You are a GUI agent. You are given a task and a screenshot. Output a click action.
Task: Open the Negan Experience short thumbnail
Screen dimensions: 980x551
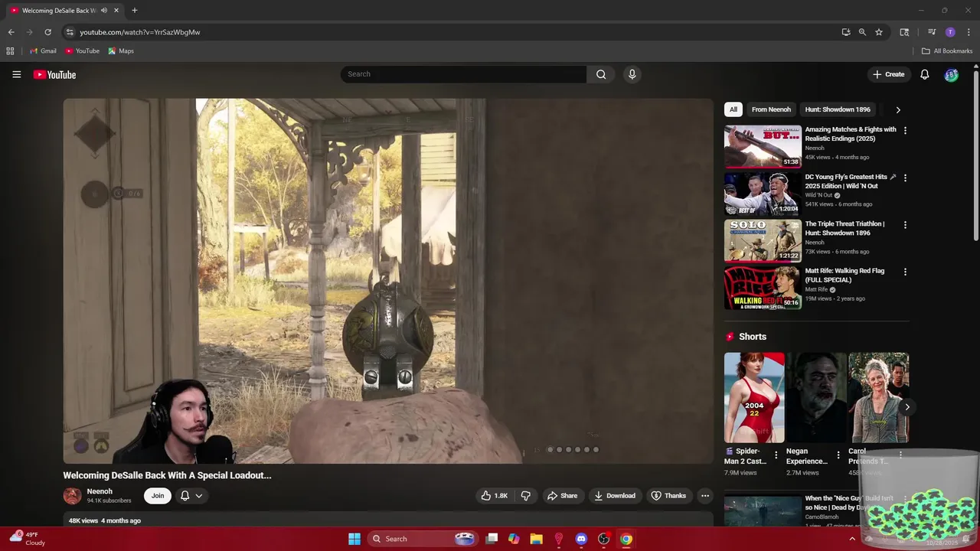click(816, 397)
